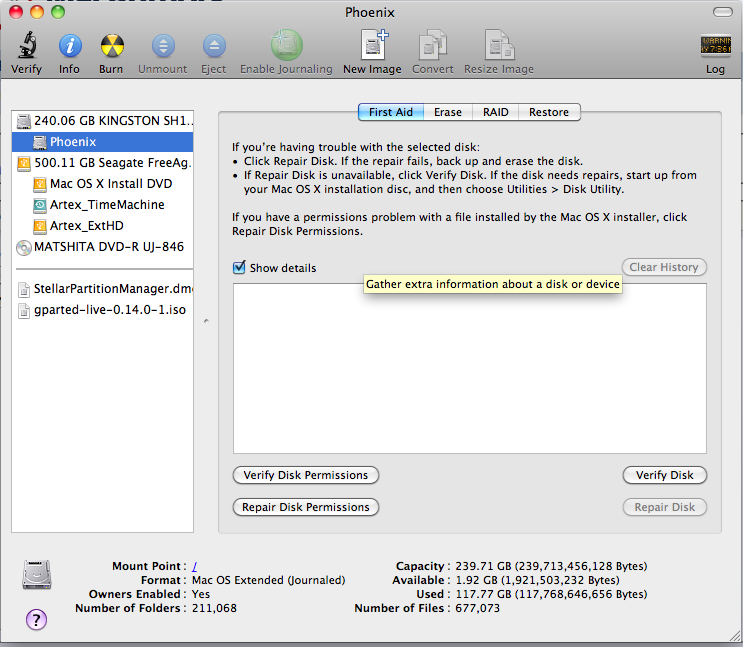Create a New Image from toolbar
Image resolution: width=743 pixels, height=647 pixels.
click(x=374, y=44)
